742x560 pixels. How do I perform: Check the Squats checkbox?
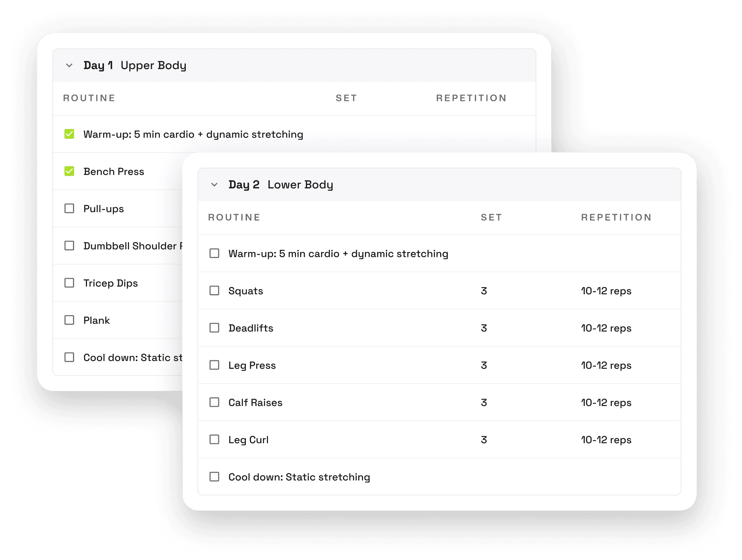pos(213,291)
